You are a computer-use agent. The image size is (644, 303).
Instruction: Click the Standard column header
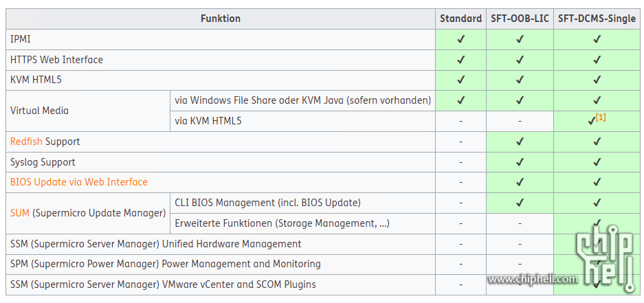point(460,19)
